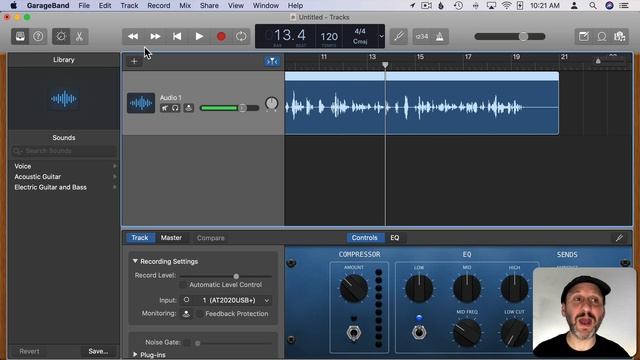
Task: Click the playhead marker in ruler
Action: 385,64
